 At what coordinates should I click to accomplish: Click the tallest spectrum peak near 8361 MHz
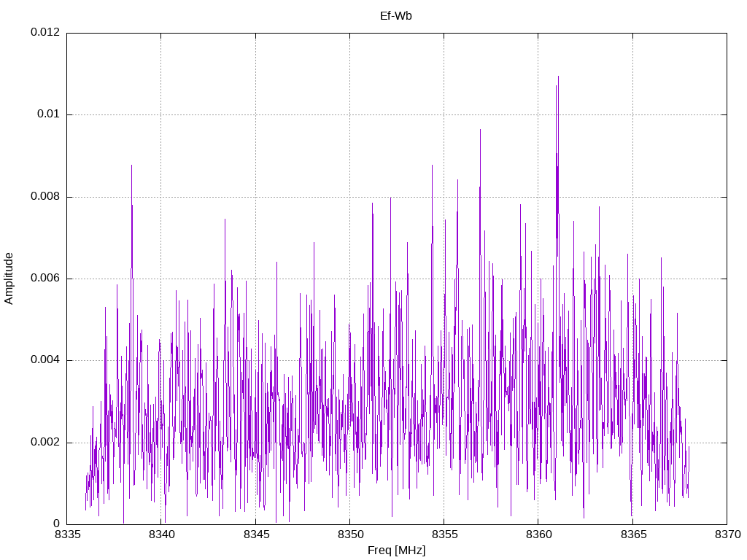[558, 77]
